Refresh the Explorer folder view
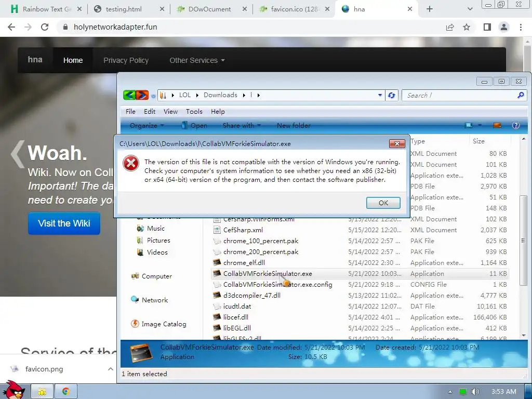 392,96
